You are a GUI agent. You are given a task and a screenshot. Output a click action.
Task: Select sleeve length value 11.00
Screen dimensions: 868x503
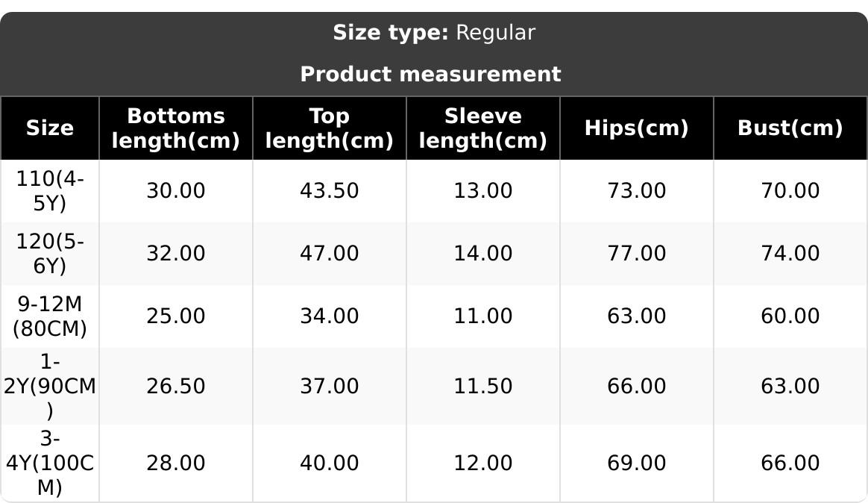point(482,316)
